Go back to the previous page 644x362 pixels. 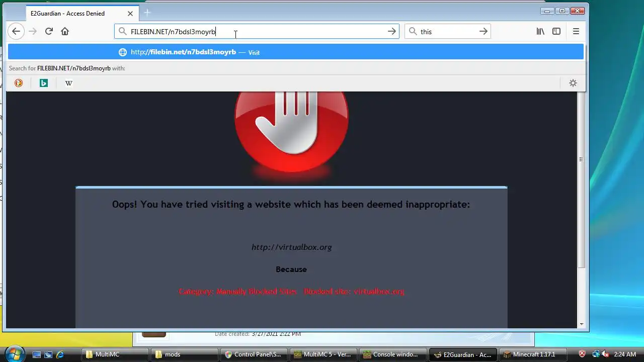(x=16, y=31)
